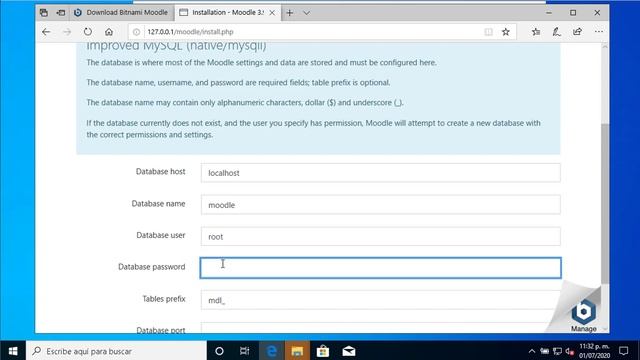Viewport: 640px width, 360px height.
Task: Click the 'Database password' label
Action: click(x=151, y=267)
